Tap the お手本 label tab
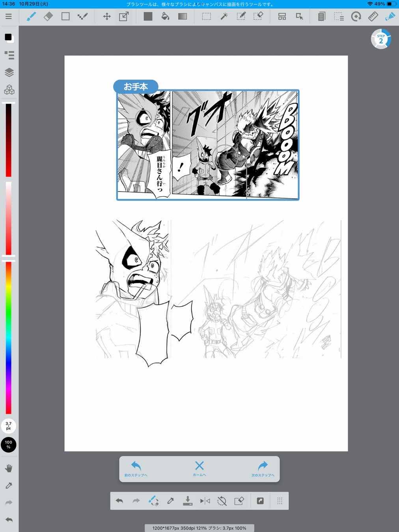 (136, 86)
